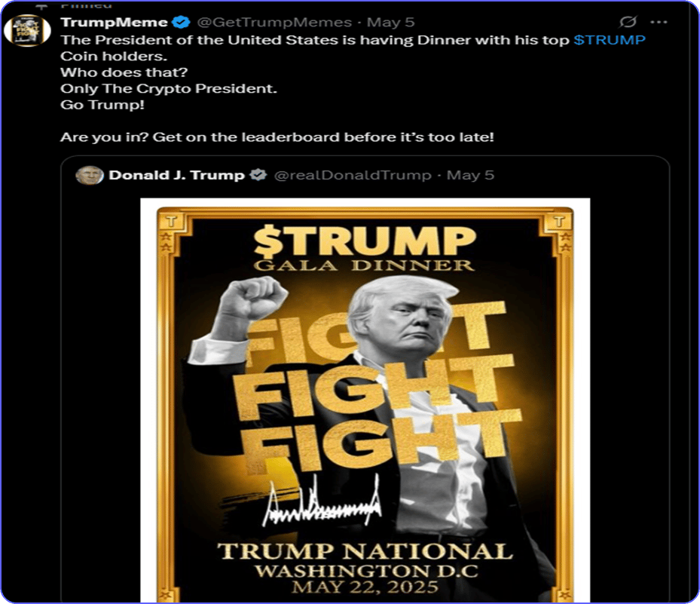Click the TrumpMeme profile avatar
Image resolution: width=700 pixels, height=604 pixels.
[x=27, y=30]
